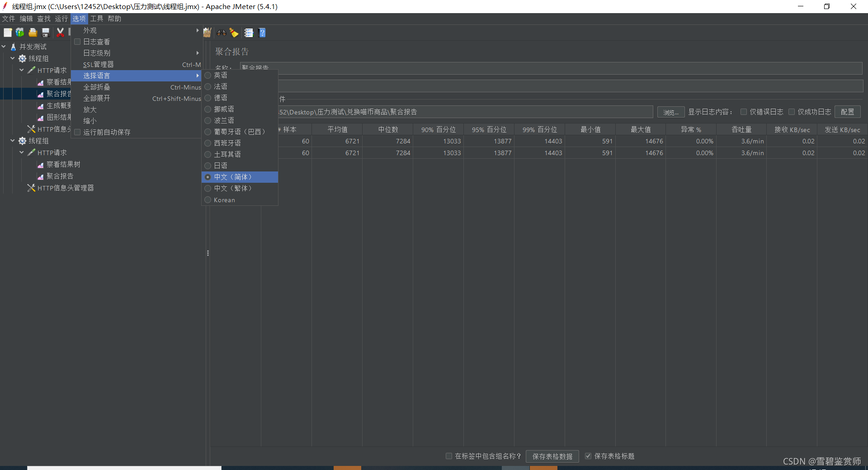Sort table by 平均值 column header
The width and height of the screenshot is (868, 470).
[337, 129]
